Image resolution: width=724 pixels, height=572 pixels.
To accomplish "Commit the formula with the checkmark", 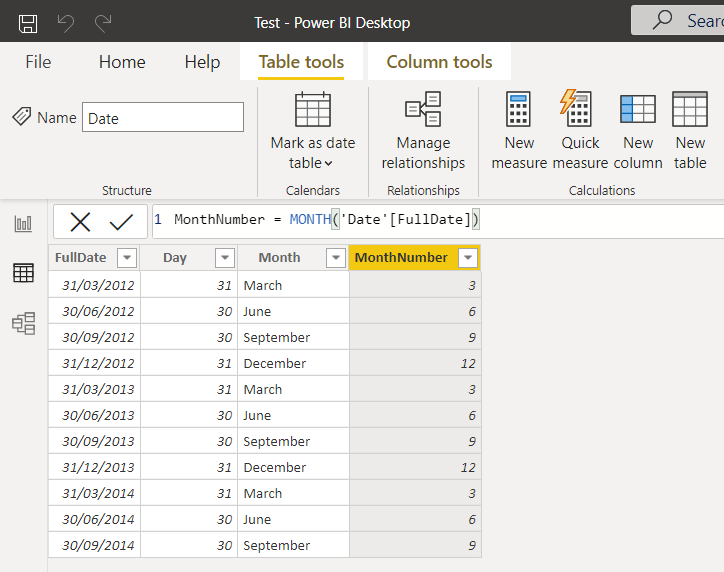I will click(x=121, y=221).
